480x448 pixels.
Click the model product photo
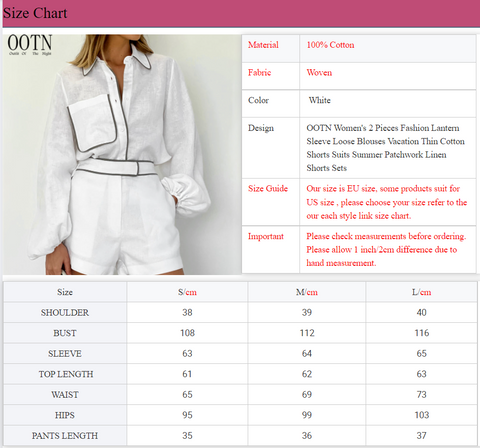click(x=122, y=154)
